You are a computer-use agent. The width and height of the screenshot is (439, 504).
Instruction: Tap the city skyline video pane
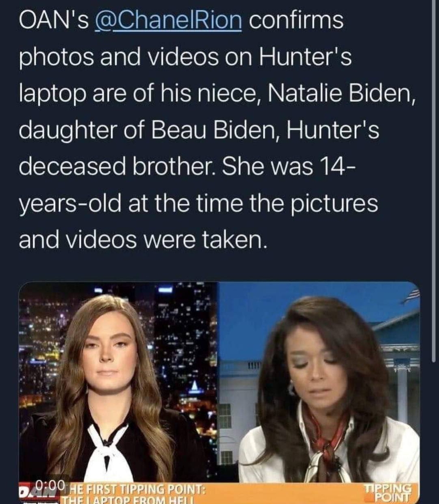118,382
